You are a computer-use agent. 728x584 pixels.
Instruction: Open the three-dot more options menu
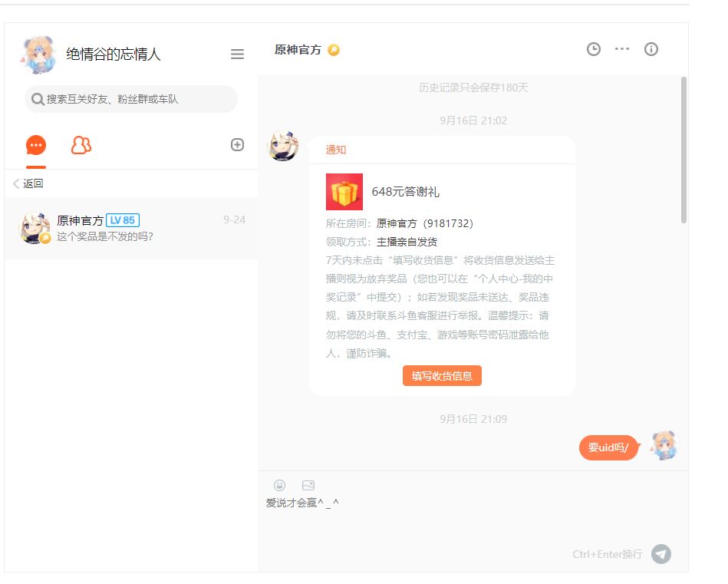click(x=622, y=49)
